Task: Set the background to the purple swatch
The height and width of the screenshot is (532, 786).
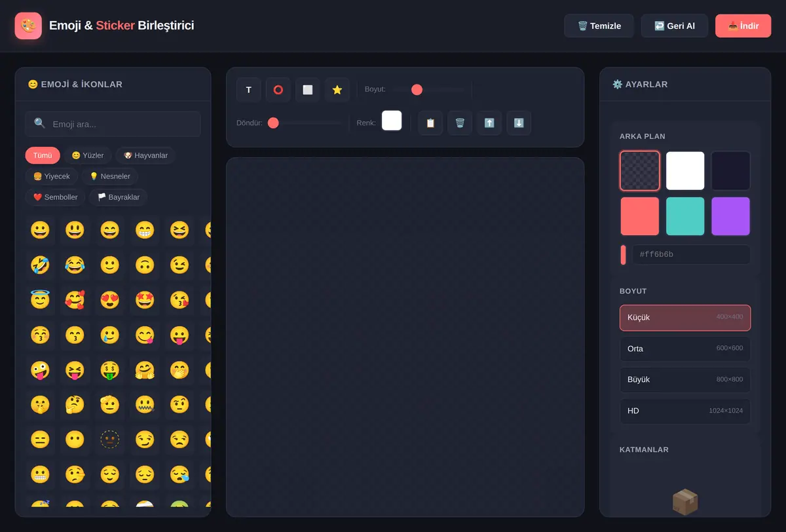Action: tap(731, 216)
